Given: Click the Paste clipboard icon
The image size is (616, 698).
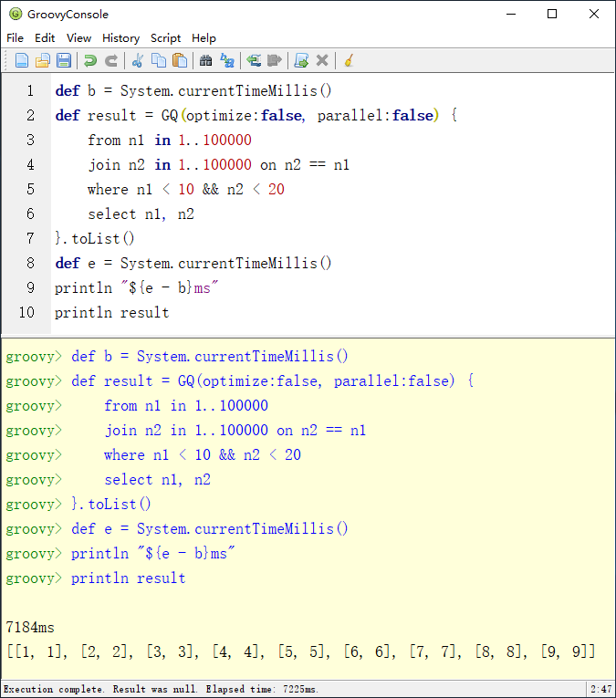Looking at the screenshot, I should point(180,60).
